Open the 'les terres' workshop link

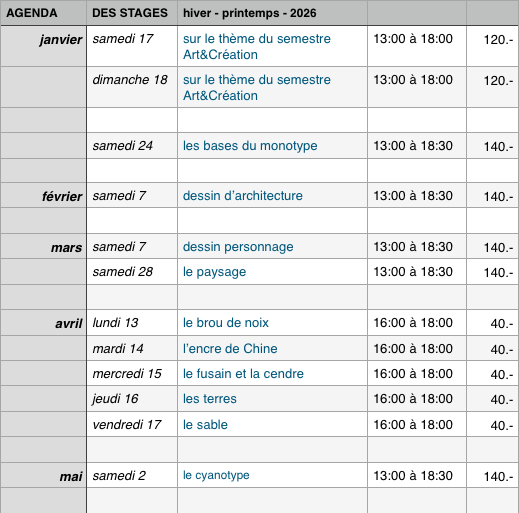pyautogui.click(x=210, y=399)
